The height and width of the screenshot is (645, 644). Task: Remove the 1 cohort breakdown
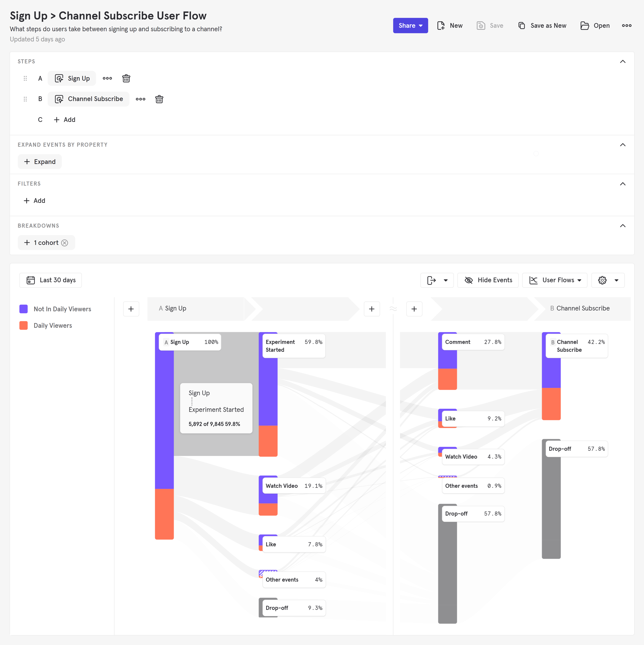[x=65, y=243]
